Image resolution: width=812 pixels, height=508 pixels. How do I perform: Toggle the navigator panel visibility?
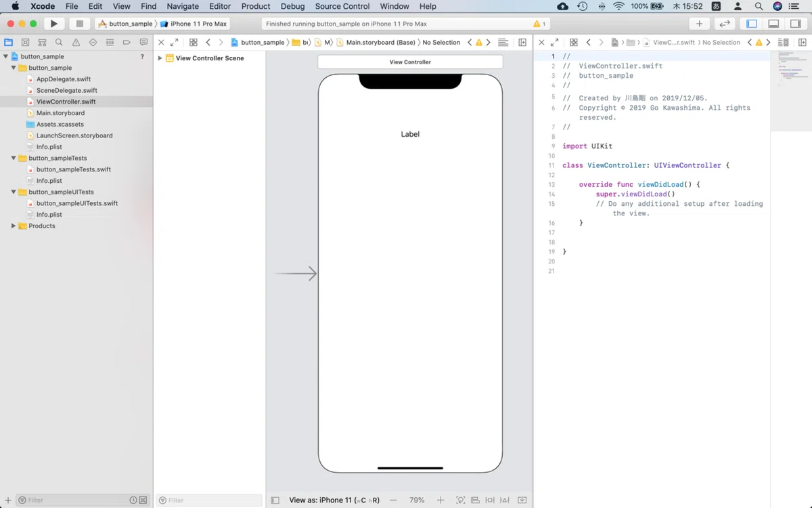pyautogui.click(x=752, y=24)
